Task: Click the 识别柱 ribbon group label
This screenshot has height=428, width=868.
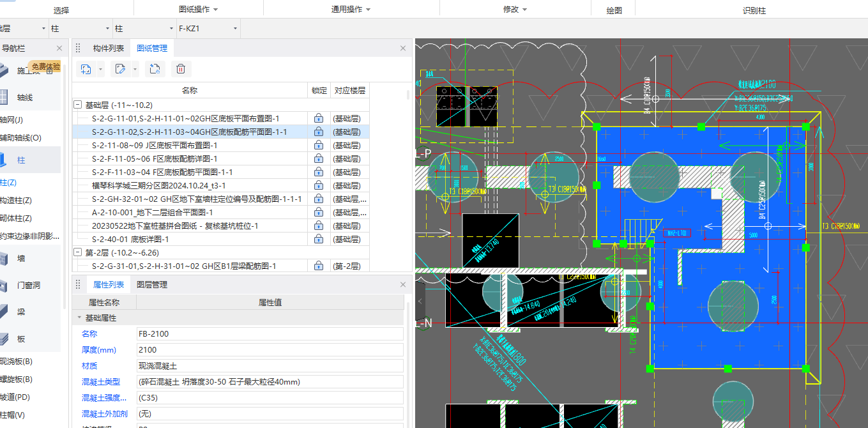Action: (754, 10)
